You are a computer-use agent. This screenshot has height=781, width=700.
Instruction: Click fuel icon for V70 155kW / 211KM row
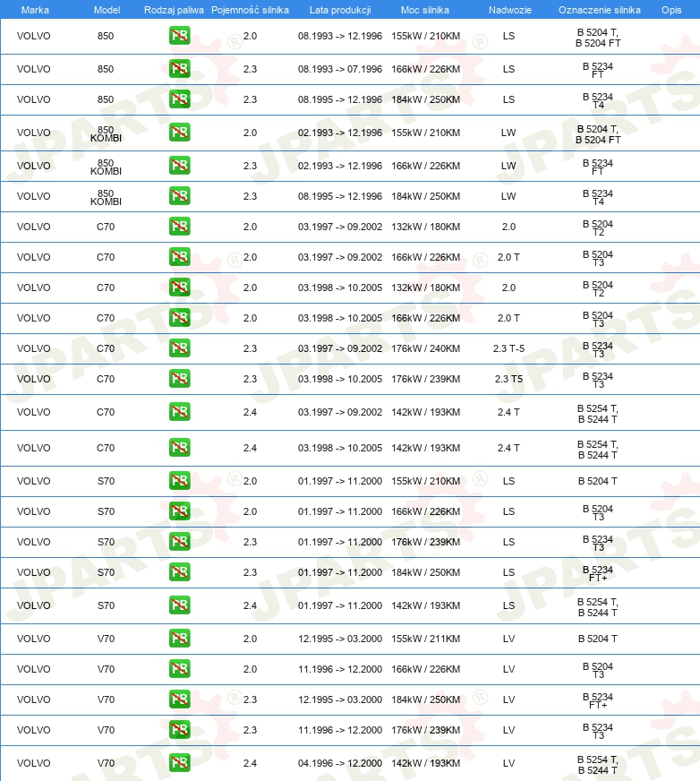click(179, 638)
